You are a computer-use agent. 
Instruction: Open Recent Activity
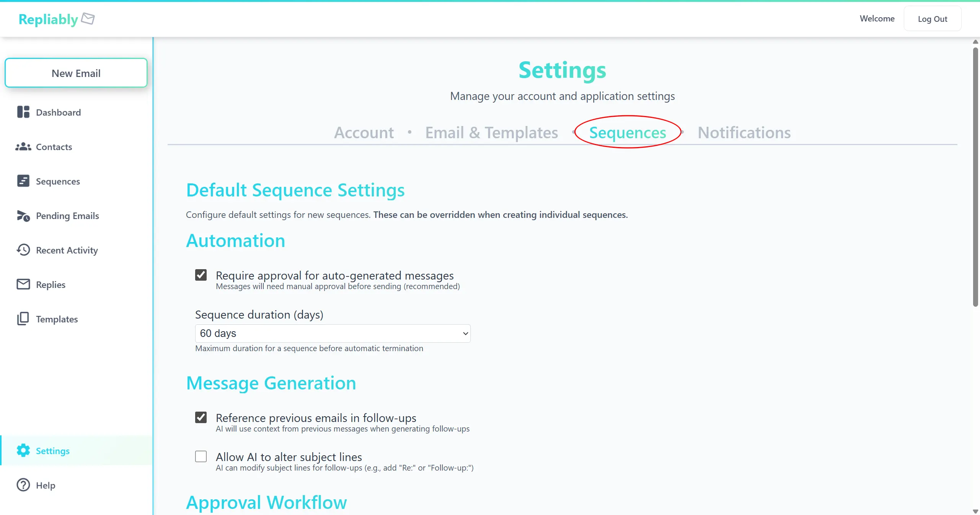(67, 250)
